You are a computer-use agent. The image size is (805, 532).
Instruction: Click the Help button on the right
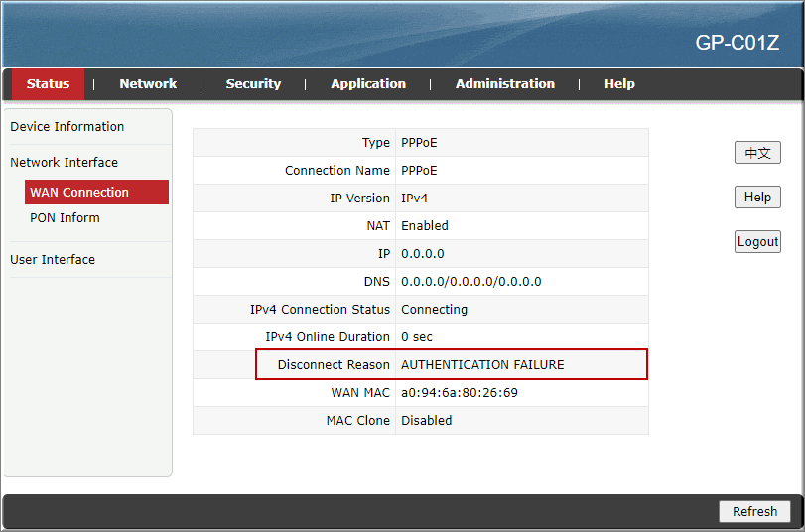(x=757, y=198)
